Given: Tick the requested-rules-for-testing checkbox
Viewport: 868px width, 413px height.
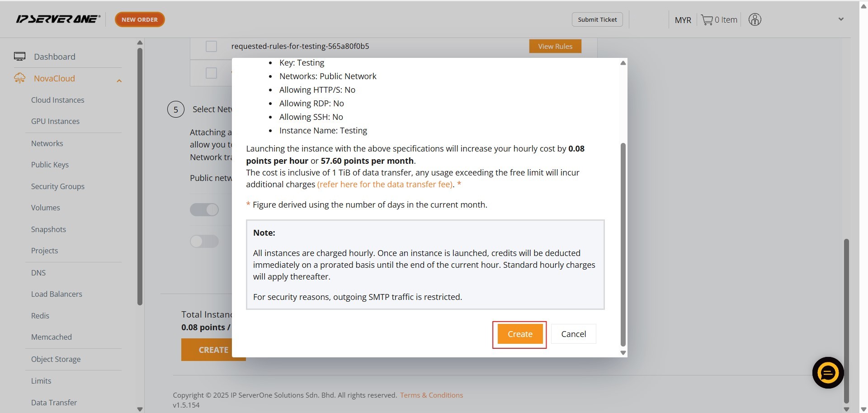Looking at the screenshot, I should click(211, 46).
